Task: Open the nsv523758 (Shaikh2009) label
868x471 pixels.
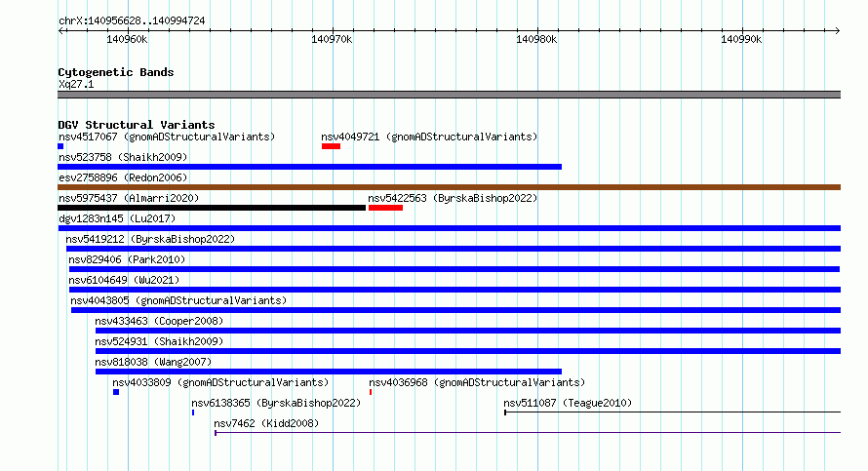Action: 123,157
